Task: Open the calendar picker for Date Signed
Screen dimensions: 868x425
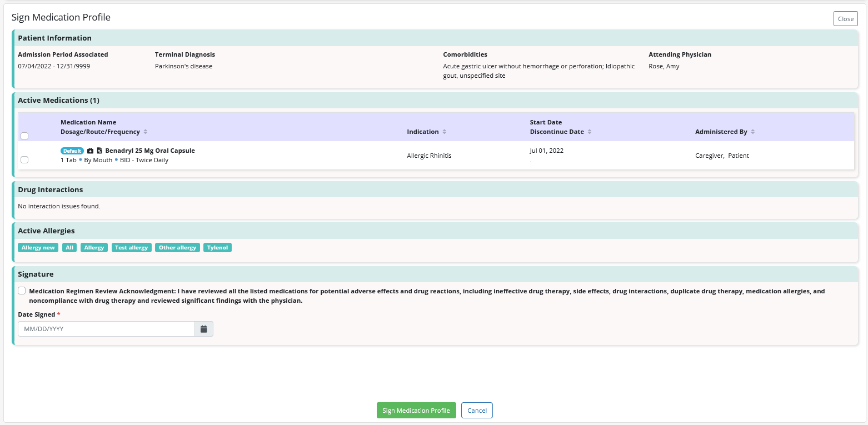Action: click(203, 328)
